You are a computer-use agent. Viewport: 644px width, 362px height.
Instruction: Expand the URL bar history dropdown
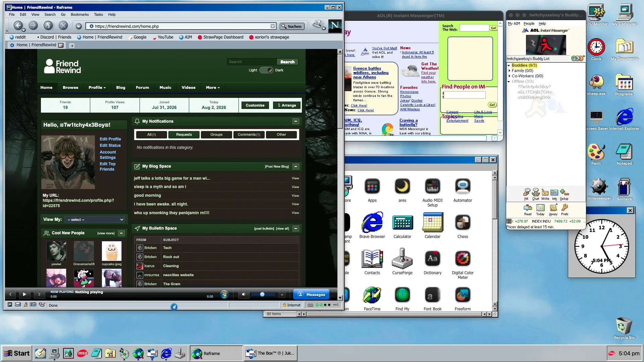click(273, 26)
